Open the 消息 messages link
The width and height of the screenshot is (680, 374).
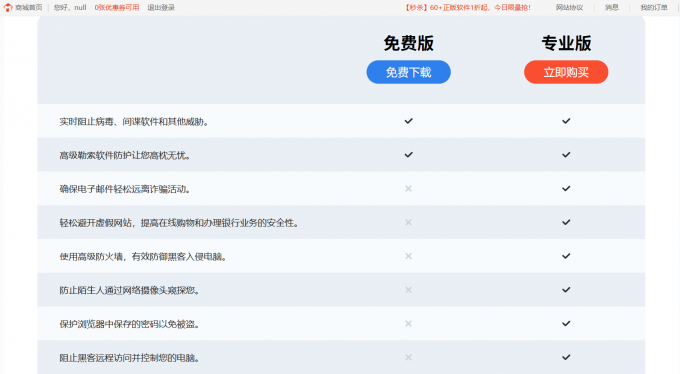pos(611,7)
